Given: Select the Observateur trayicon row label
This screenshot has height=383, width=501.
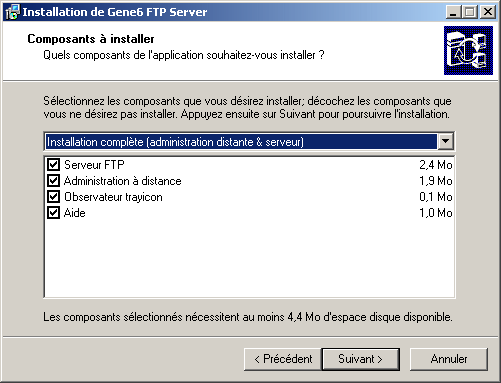Looking at the screenshot, I should tap(113, 197).
